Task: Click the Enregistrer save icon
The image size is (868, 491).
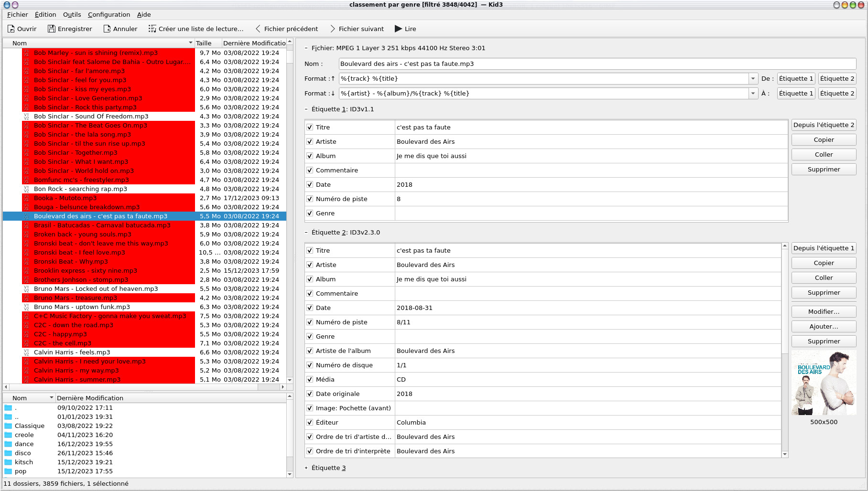Action: coord(52,29)
